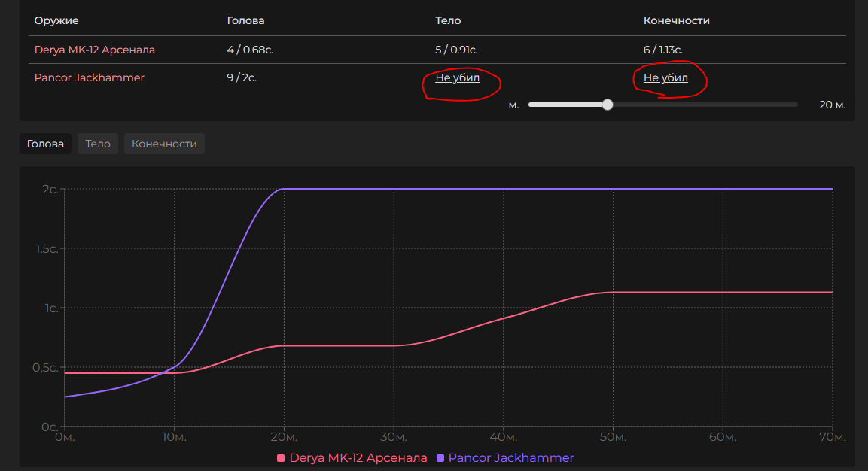Click the '20 м.' distance value label
The image size is (868, 471).
pos(832,105)
